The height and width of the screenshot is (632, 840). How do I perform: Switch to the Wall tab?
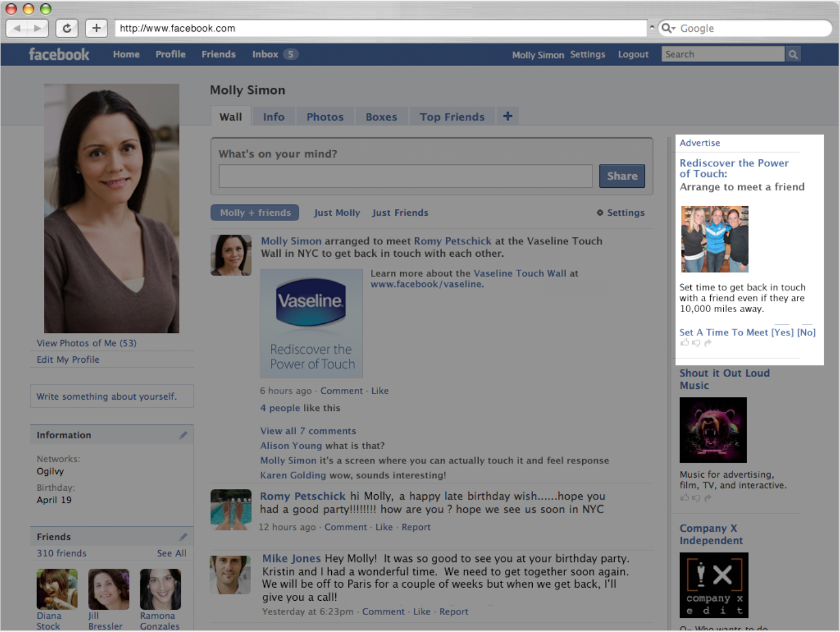[230, 116]
